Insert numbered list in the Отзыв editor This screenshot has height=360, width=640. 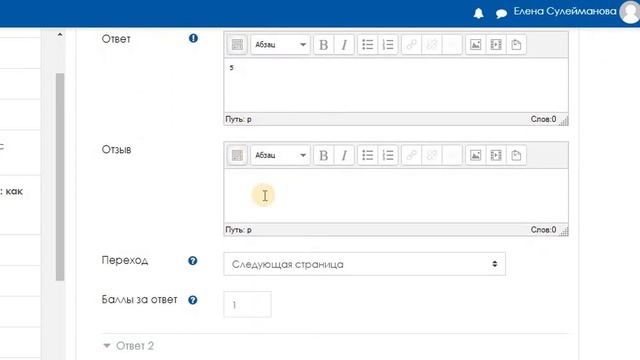[388, 155]
